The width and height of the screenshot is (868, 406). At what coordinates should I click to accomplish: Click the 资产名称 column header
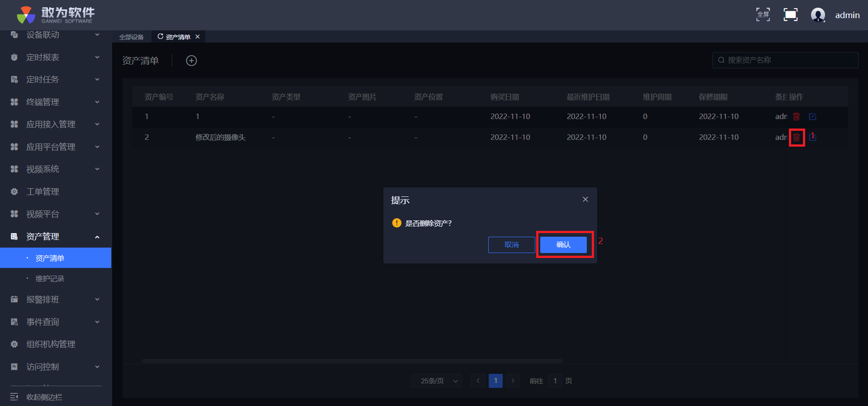210,97
